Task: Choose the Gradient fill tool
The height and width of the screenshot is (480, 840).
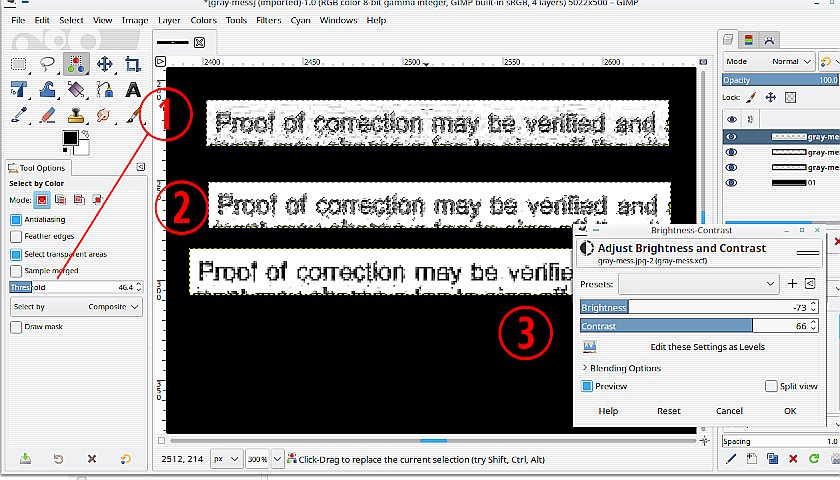Action: tap(76, 89)
